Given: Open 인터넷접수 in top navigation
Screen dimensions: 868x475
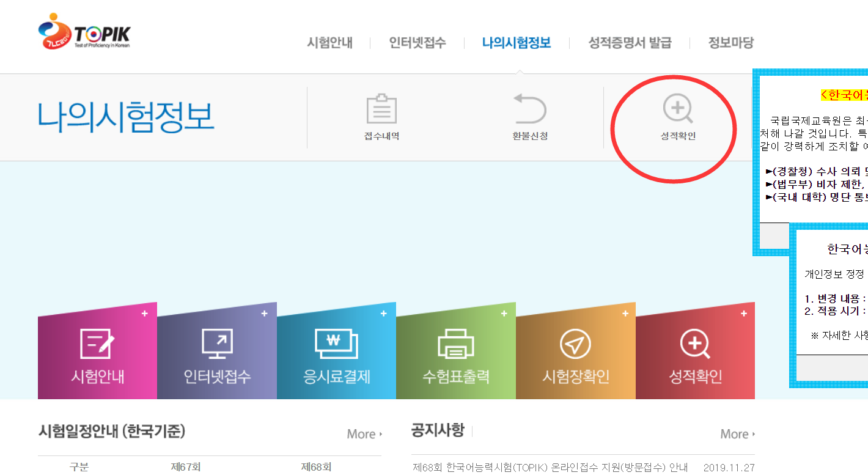Looking at the screenshot, I should [x=417, y=43].
